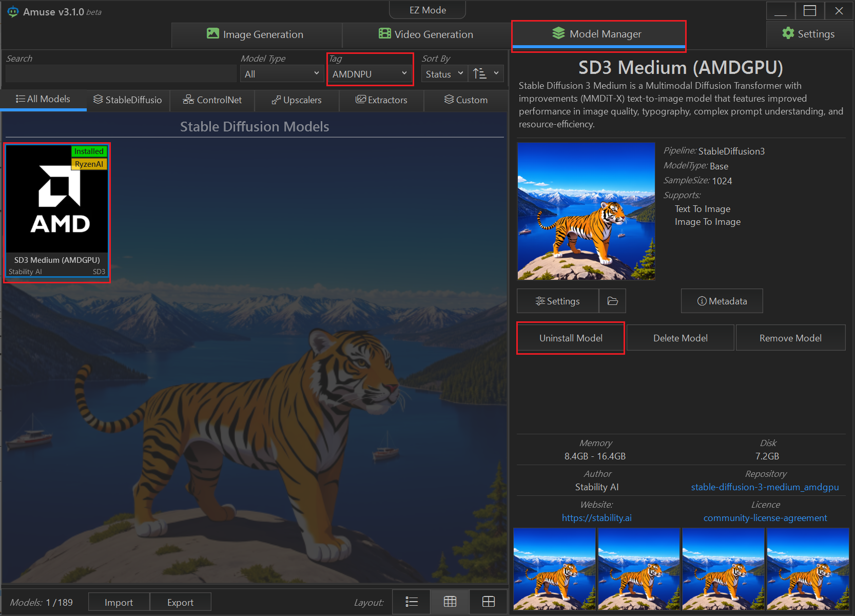Click the sort direction icon
Image resolution: width=855 pixels, height=616 pixels.
(480, 74)
